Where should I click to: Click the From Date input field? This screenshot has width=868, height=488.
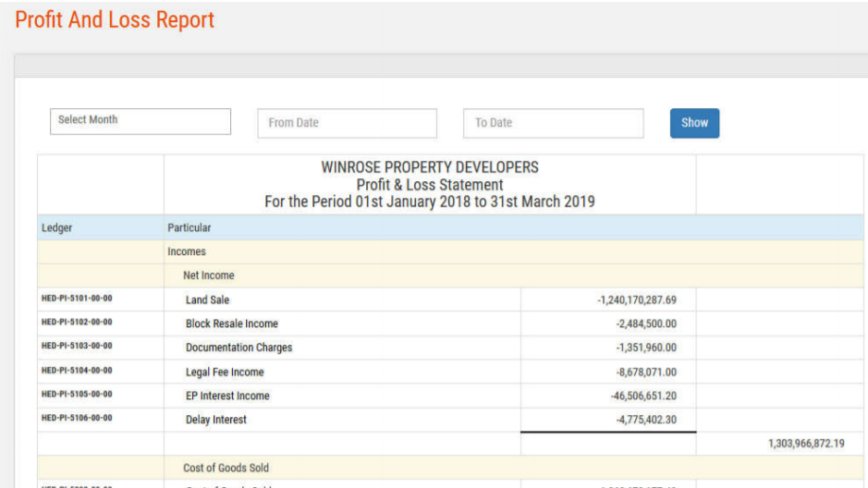(347, 123)
